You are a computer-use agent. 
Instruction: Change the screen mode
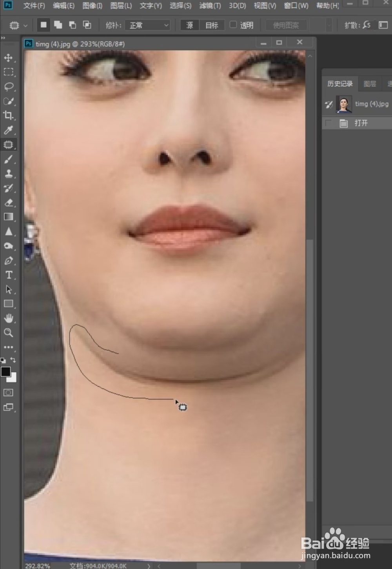tap(8, 407)
